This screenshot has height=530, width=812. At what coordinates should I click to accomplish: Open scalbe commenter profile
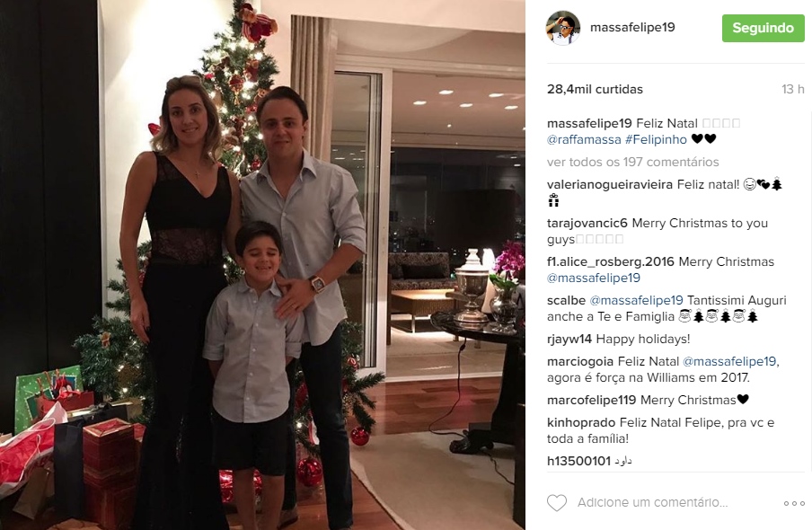[566, 301]
